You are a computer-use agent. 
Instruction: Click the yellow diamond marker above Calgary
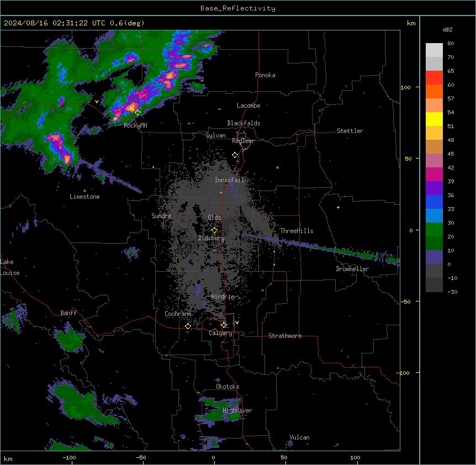click(224, 325)
